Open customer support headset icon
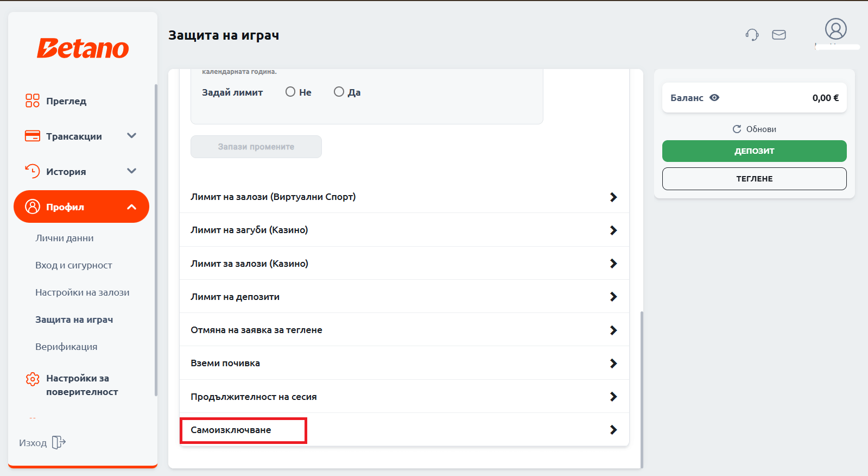Screen dimensions: 868x476 [752, 35]
